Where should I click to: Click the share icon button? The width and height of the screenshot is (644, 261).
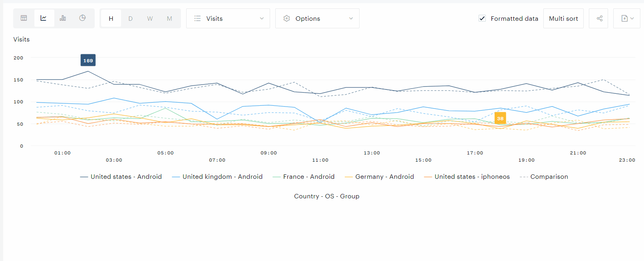tap(599, 18)
